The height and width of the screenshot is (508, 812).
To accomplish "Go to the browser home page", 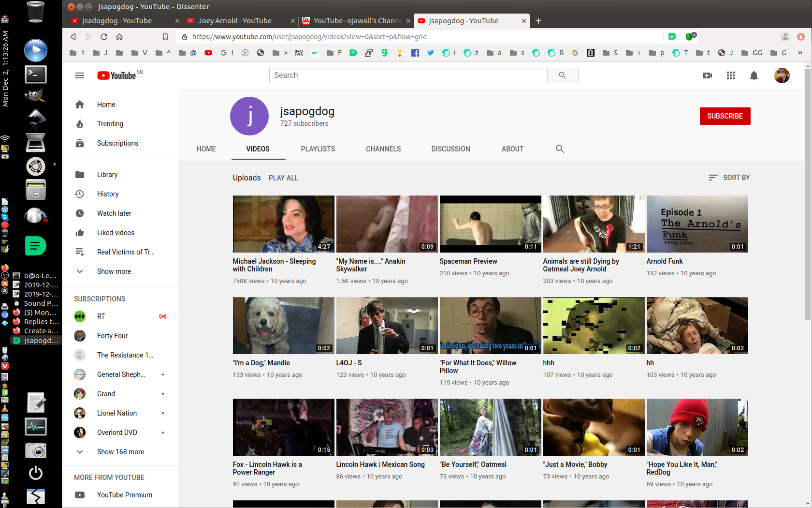I will point(119,37).
